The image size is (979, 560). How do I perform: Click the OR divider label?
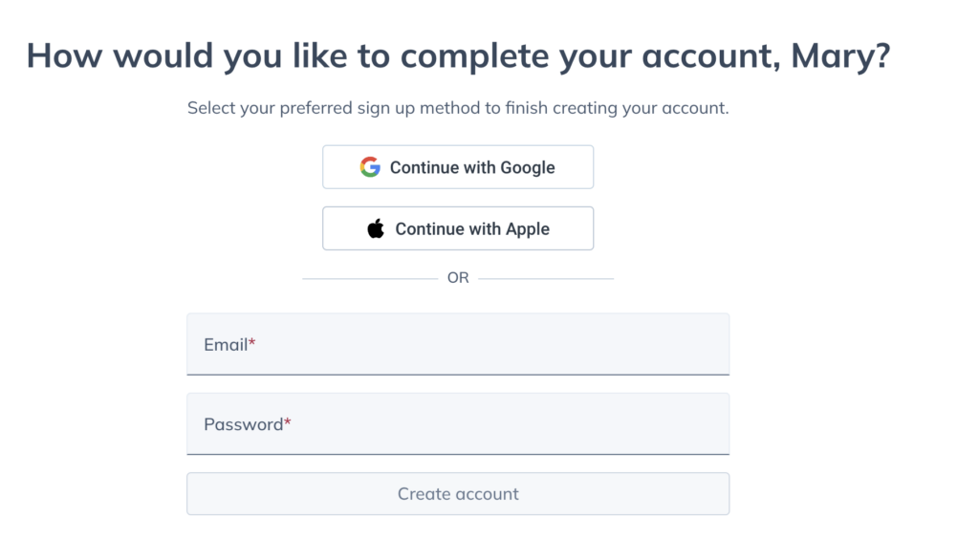[x=458, y=278]
